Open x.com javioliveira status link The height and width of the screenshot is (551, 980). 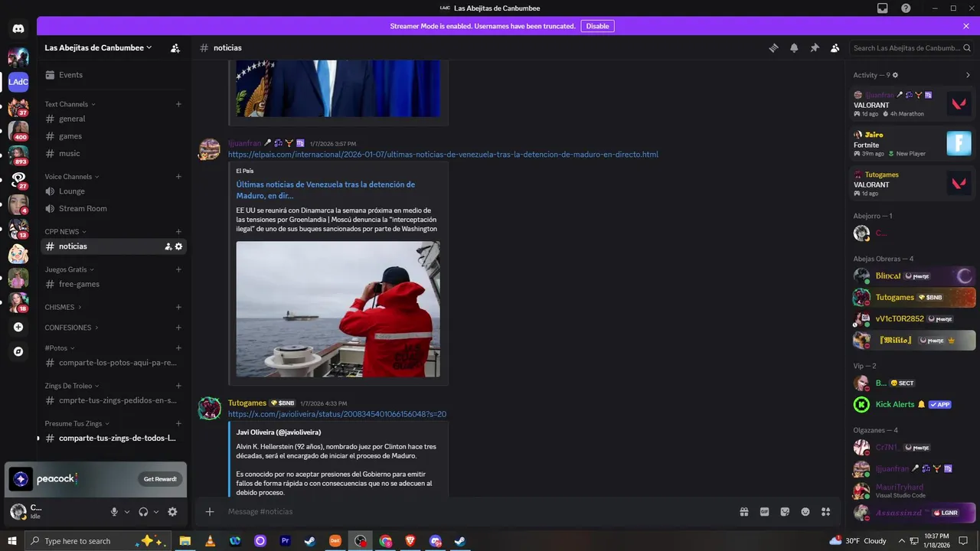(x=337, y=414)
